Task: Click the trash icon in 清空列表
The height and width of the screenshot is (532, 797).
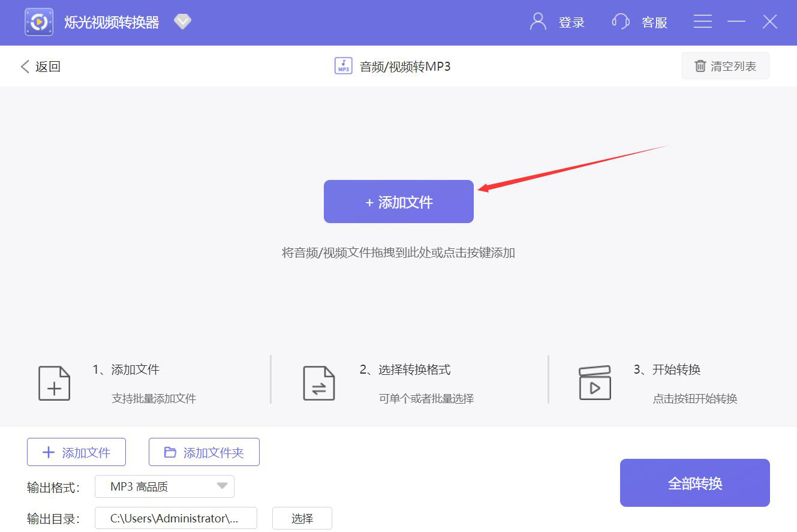Action: [x=700, y=66]
